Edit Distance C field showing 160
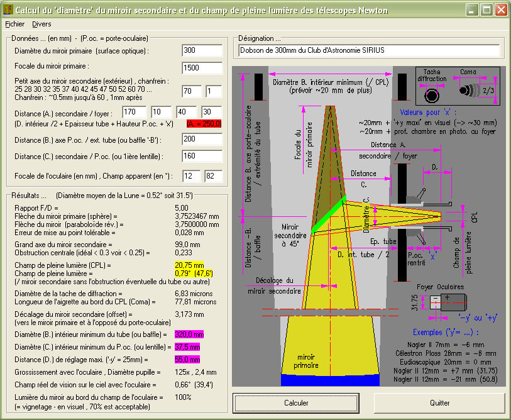 pos(202,156)
